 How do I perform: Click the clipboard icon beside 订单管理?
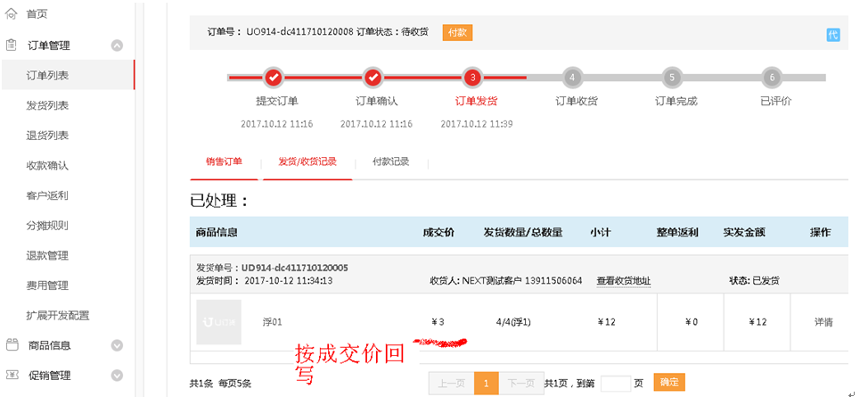pyautogui.click(x=11, y=45)
